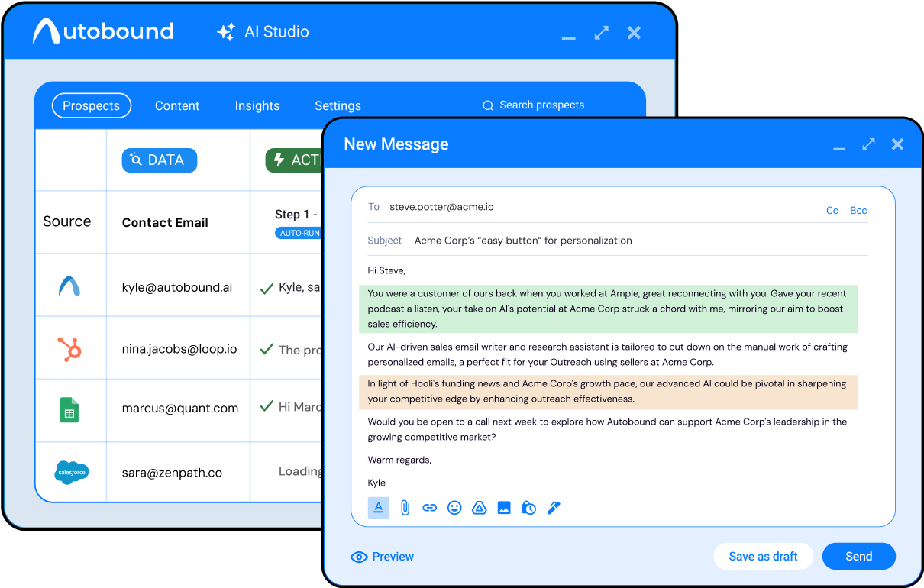This screenshot has width=924, height=588.
Task: Click the green highlighted paragraph about Ample
Action: [x=609, y=309]
